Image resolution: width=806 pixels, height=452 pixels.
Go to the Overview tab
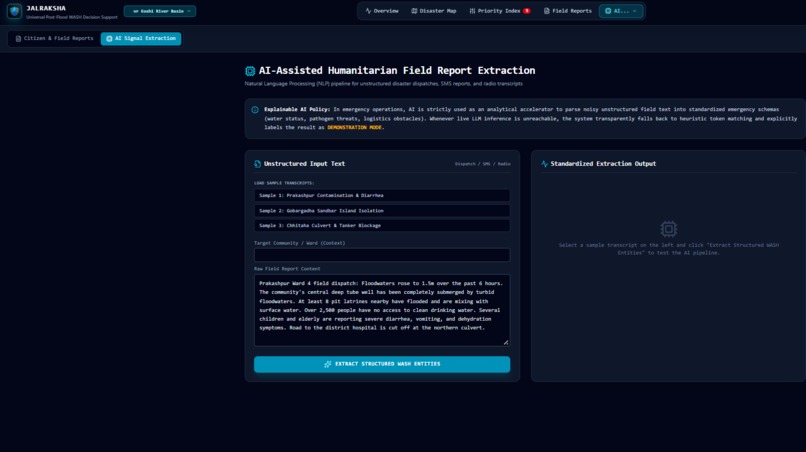382,11
